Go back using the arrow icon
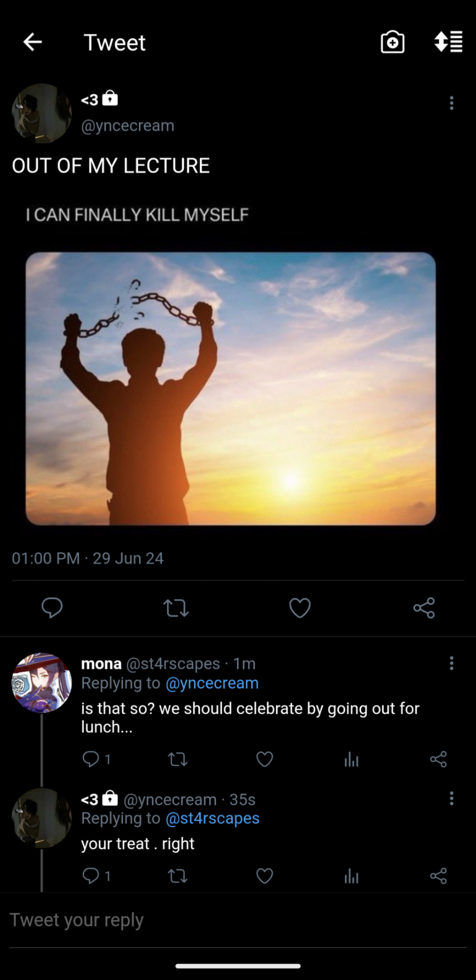This screenshot has width=476, height=980. (33, 42)
